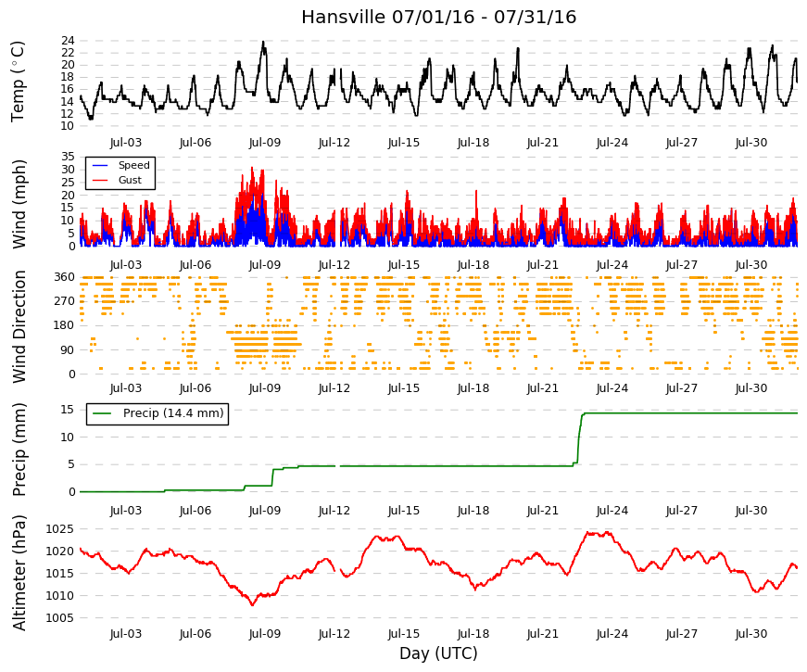Screen dimensions: 807x672
Task: Click the 360 tick on wind direction axis
Action: click(64, 277)
